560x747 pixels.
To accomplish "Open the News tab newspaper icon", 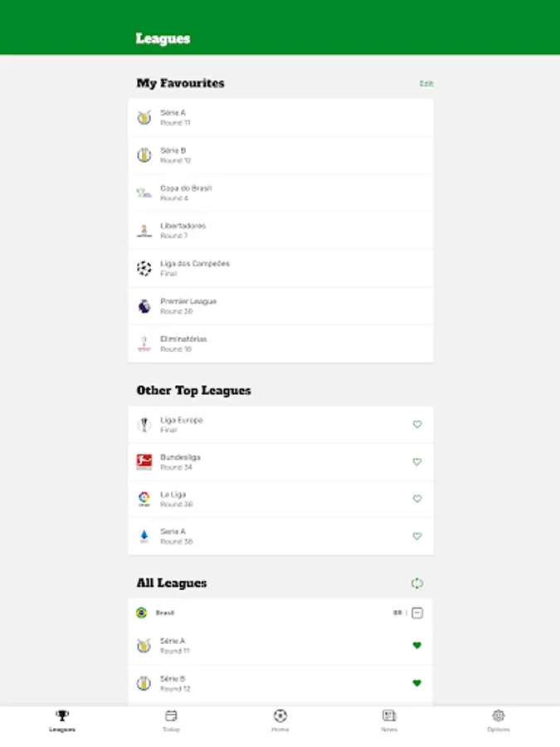I will (389, 715).
